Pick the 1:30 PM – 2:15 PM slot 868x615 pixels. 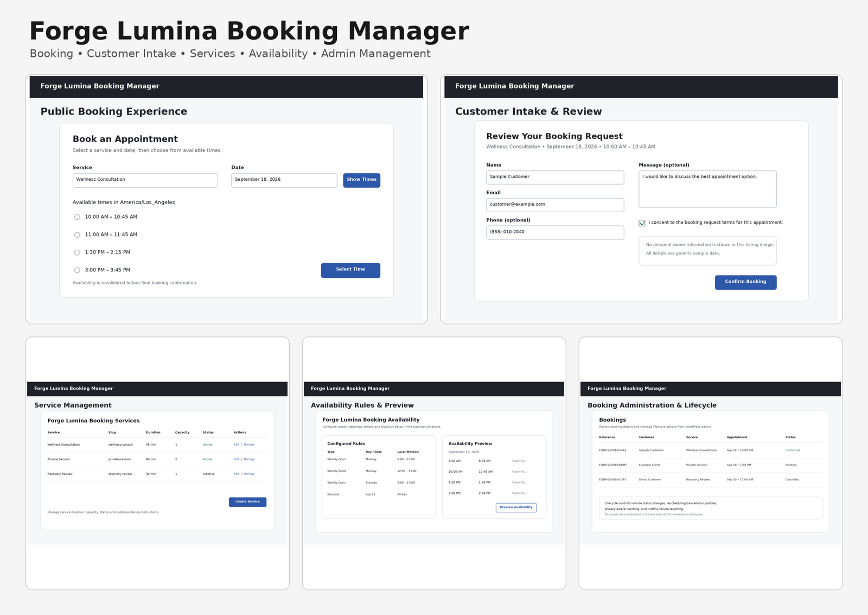pyautogui.click(x=77, y=252)
